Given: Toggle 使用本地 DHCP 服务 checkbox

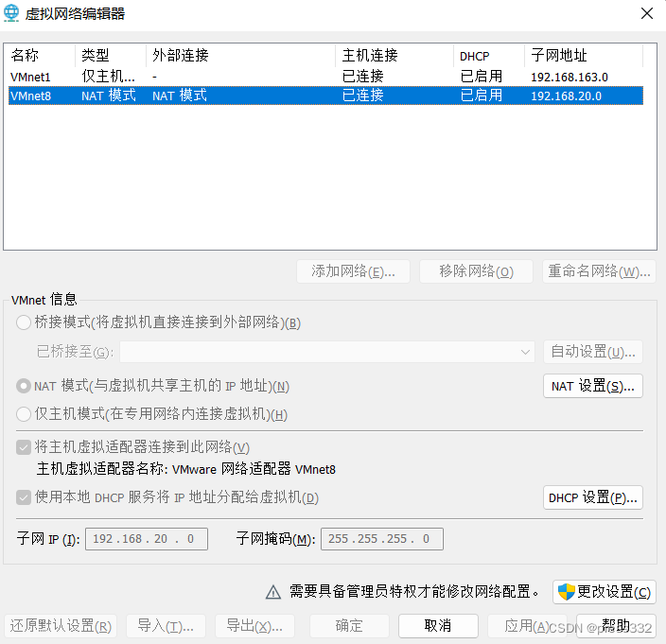Looking at the screenshot, I should 24,497.
